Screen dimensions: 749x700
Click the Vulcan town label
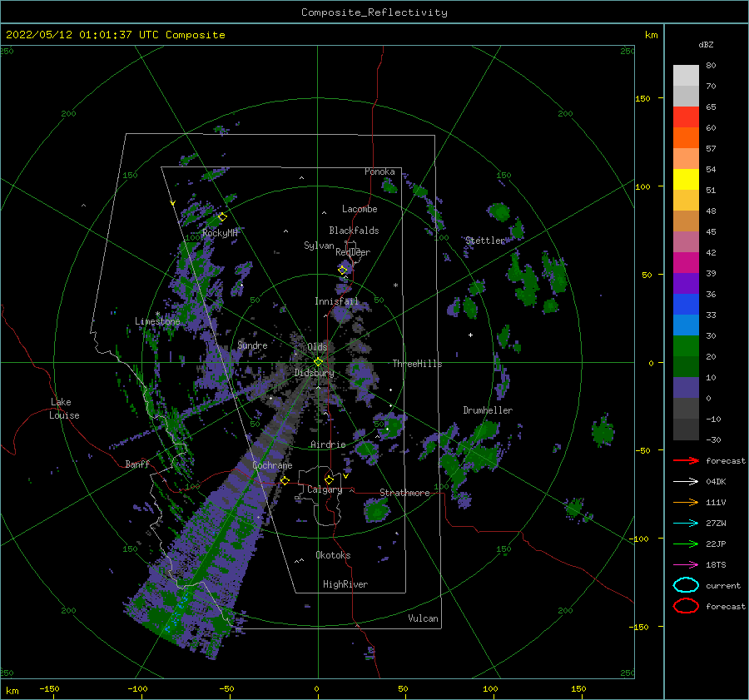click(x=423, y=618)
